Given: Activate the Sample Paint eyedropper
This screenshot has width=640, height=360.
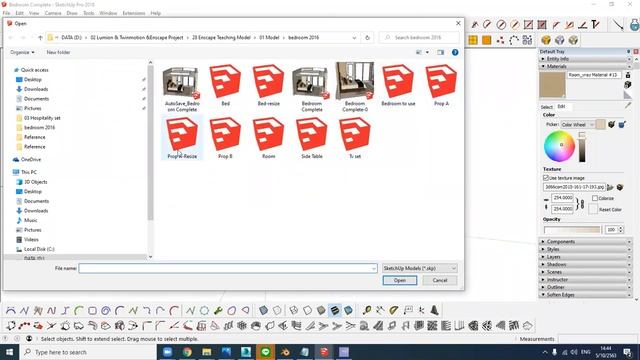Looking at the screenshot, I should (628, 106).
